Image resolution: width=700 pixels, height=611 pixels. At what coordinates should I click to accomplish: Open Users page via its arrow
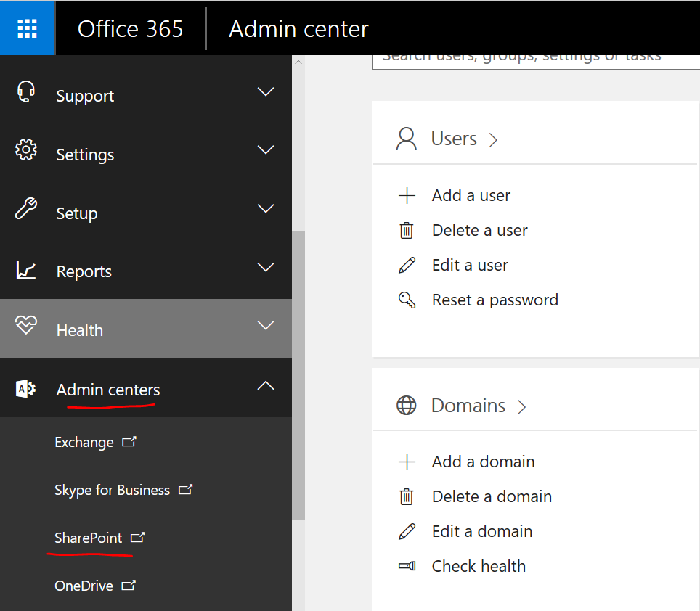click(493, 140)
